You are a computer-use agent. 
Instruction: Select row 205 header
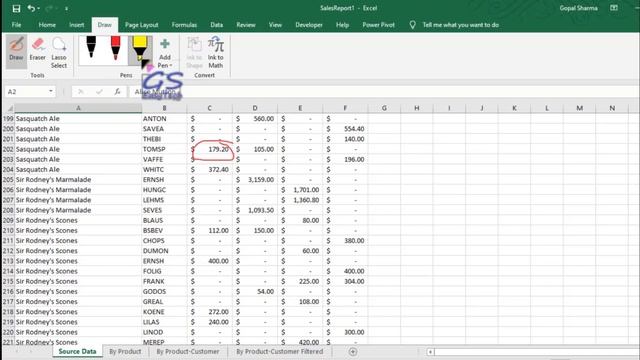pyautogui.click(x=8, y=180)
